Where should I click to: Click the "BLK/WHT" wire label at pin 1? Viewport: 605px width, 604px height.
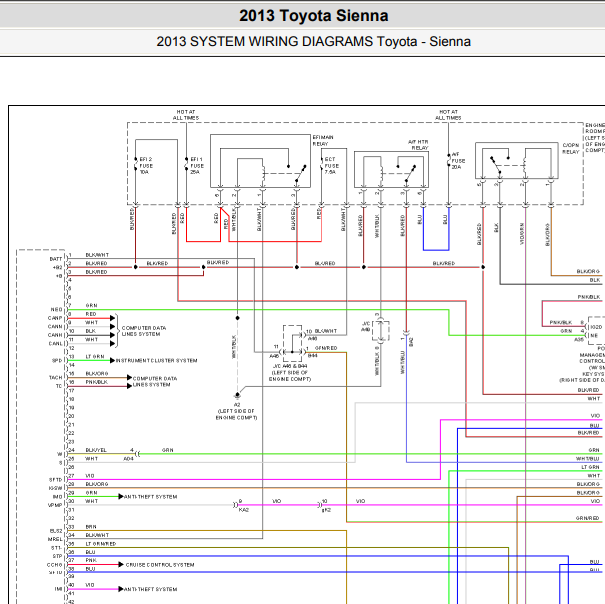(x=97, y=255)
